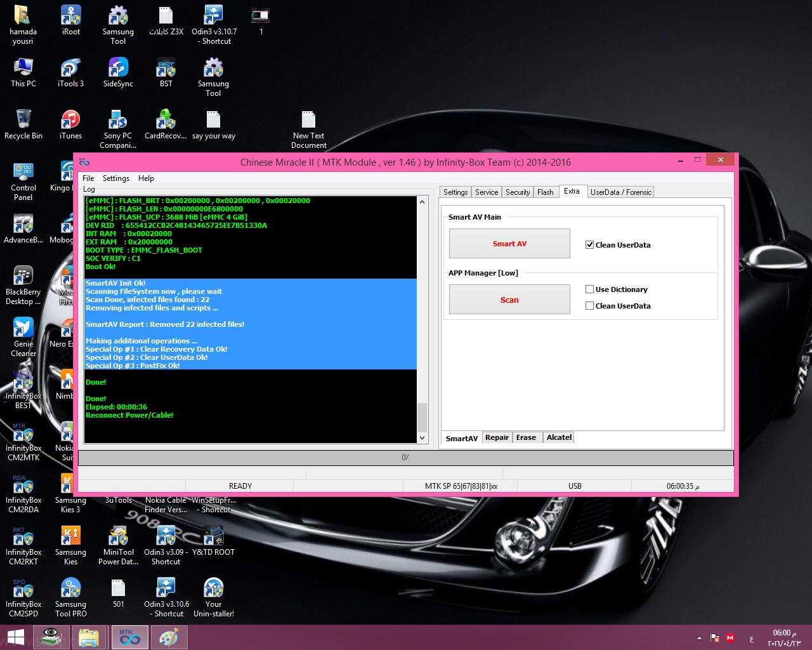Open Your Unin-staller! desktop icon
812x650 pixels.
(214, 597)
